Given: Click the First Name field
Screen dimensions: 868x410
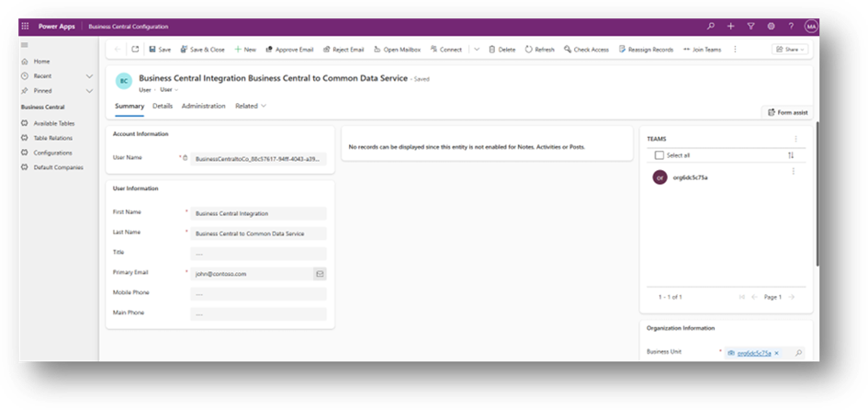Looking at the screenshot, I should 258,213.
